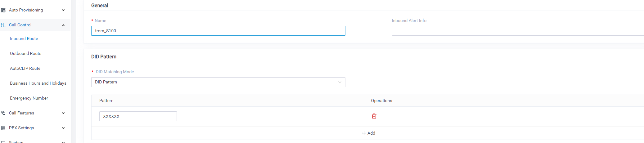Delete the XXXXXX pattern with trash icon
Screen dimensions: 644x143
point(374,116)
